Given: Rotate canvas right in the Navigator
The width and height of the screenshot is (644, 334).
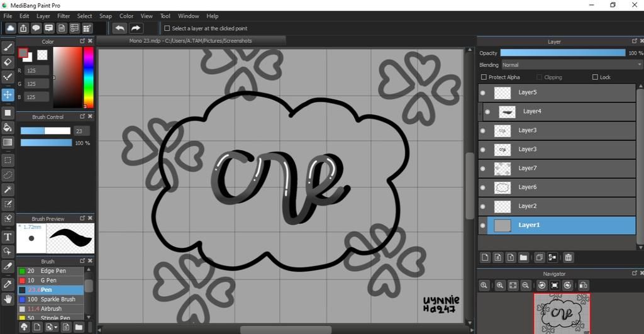Looking at the screenshot, I should [567, 285].
